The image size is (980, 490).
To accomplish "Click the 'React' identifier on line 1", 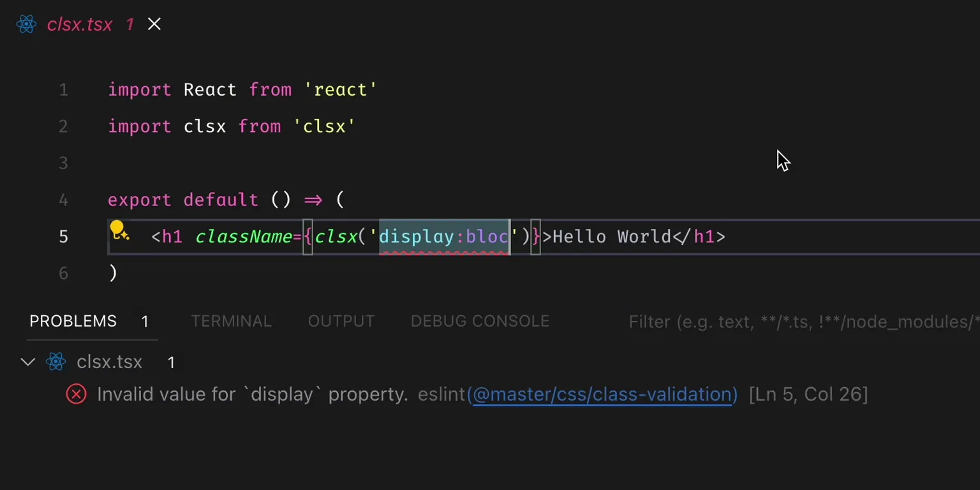I will (210, 90).
